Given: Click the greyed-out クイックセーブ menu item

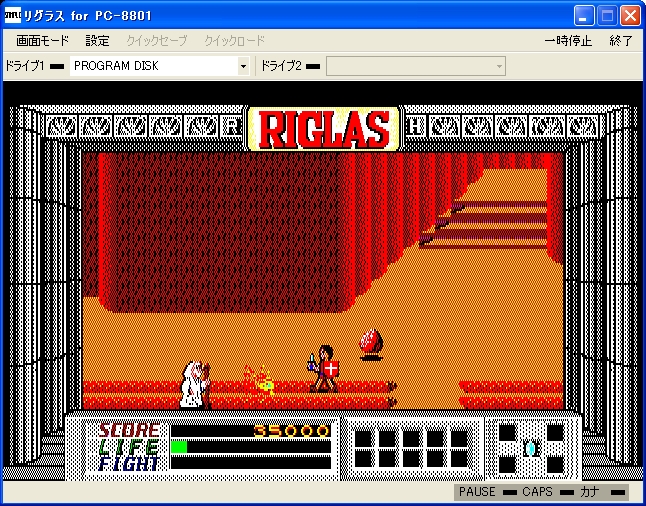Looking at the screenshot, I should coord(157,41).
